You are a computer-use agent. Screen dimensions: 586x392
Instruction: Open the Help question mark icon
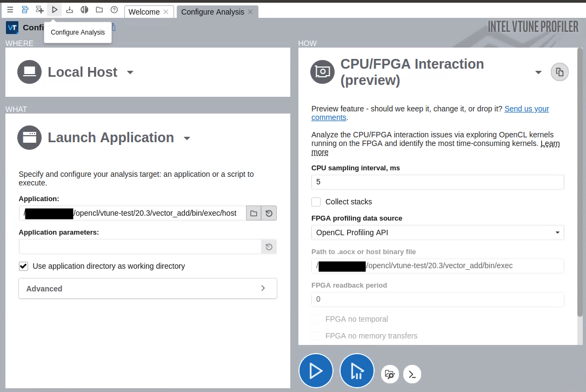(x=115, y=10)
